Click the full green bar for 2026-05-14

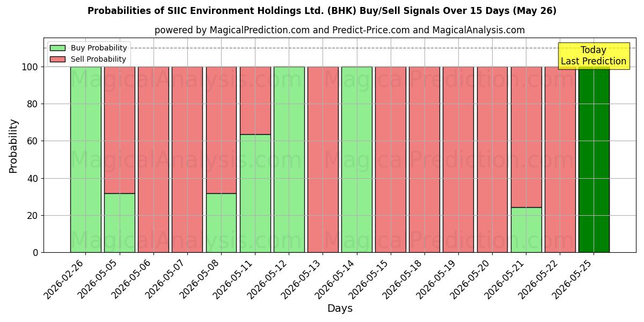point(356,159)
